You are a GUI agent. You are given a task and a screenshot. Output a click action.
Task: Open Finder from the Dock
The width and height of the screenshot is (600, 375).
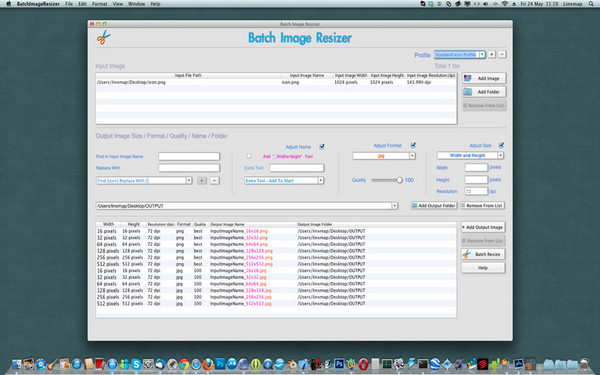tap(17, 364)
